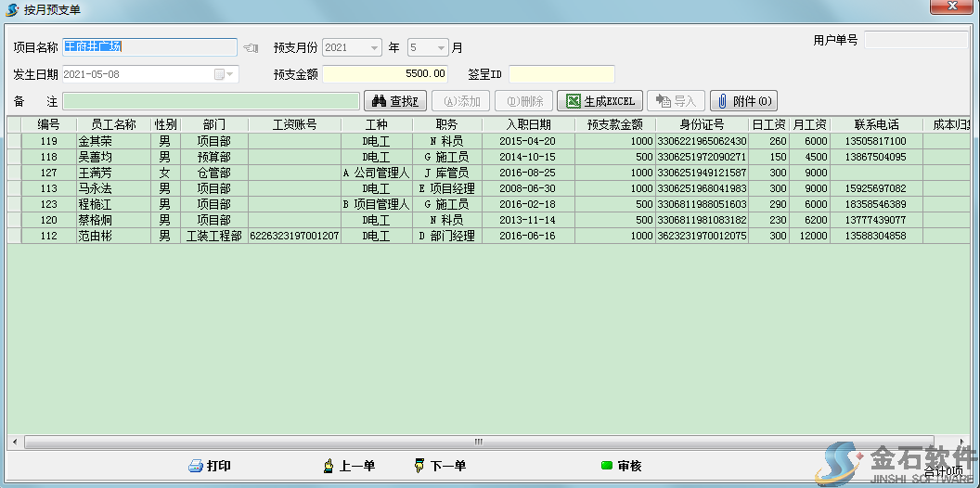Click the binoculars Find (查找) button

pos(395,101)
